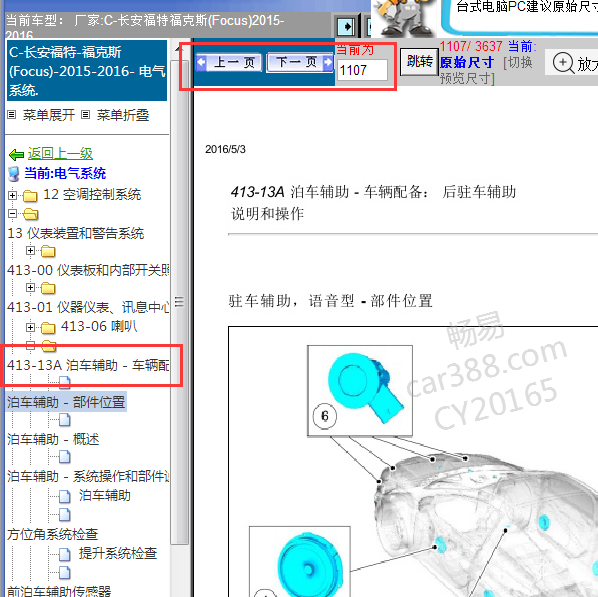Click 菜单折叠 to collapse menu
The image size is (598, 597).
pyautogui.click(x=122, y=115)
